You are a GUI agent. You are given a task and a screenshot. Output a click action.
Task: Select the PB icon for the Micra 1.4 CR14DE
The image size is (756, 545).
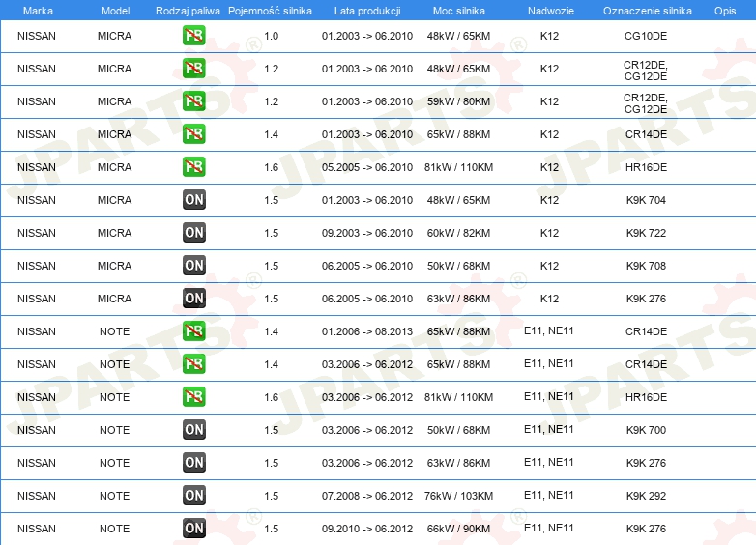pyautogui.click(x=193, y=134)
